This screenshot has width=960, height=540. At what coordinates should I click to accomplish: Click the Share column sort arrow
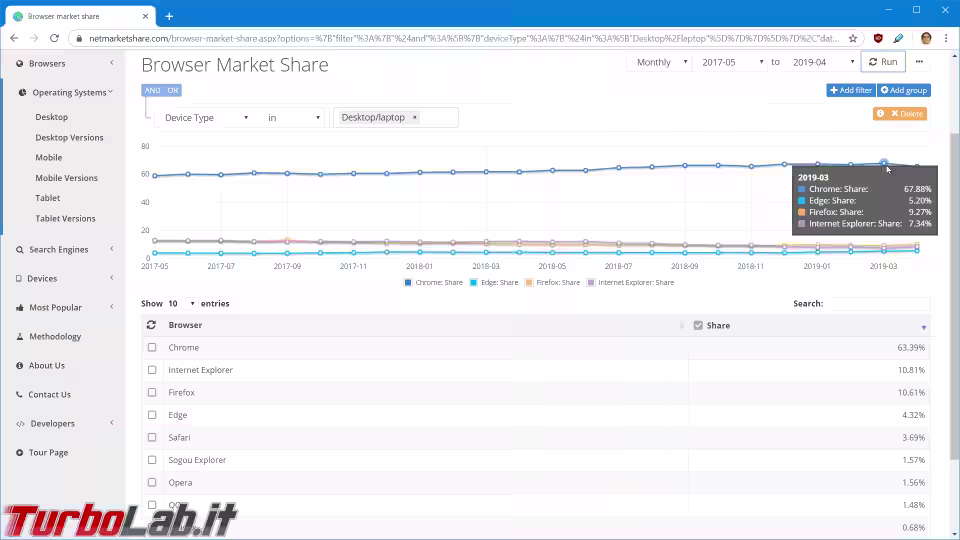[923, 328]
